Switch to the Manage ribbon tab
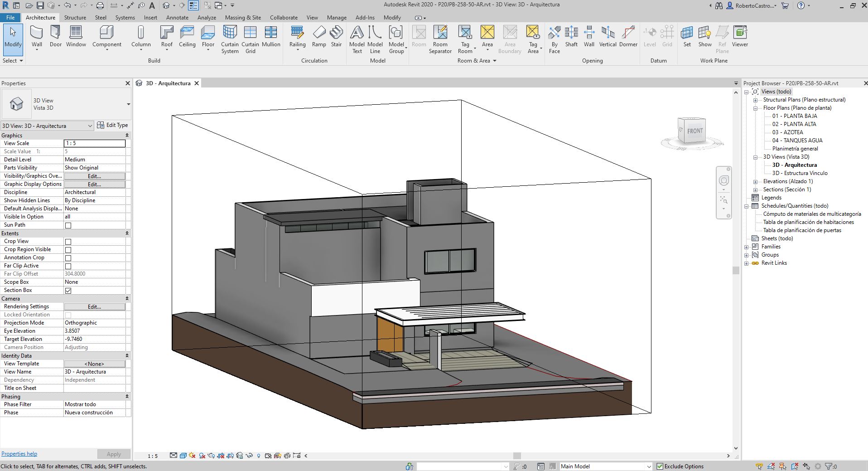868x471 pixels. coord(337,17)
